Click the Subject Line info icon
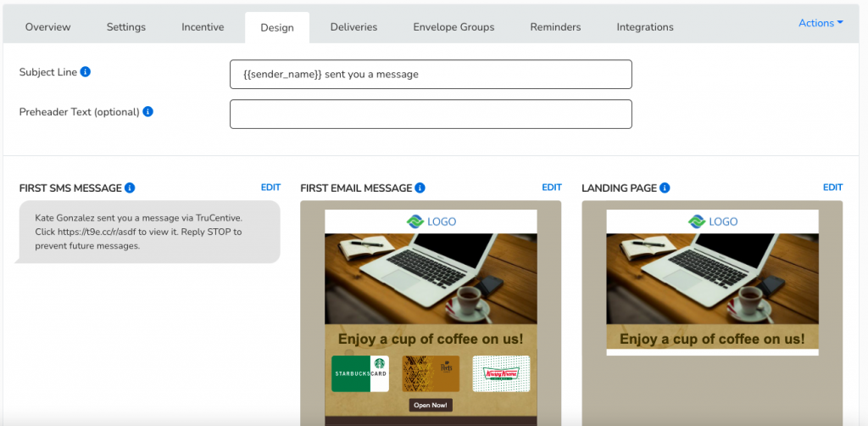The image size is (868, 426). (x=86, y=72)
